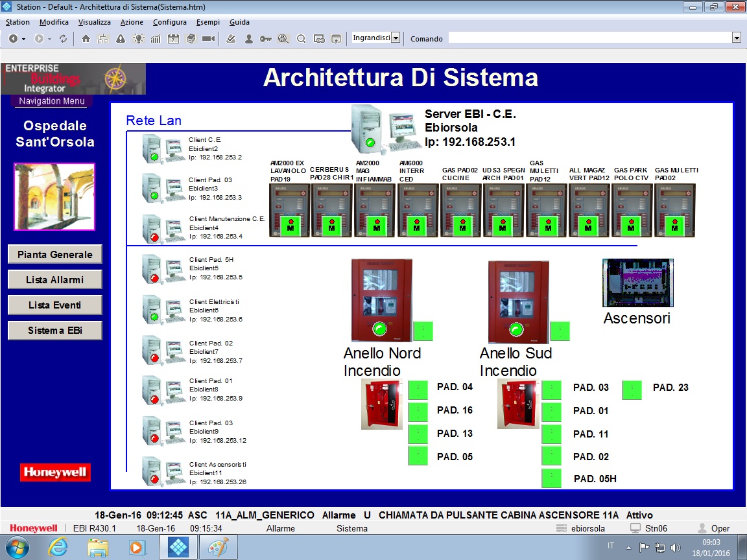Open the alarm warning triangle icon
747x560 pixels.
pyautogui.click(x=120, y=39)
